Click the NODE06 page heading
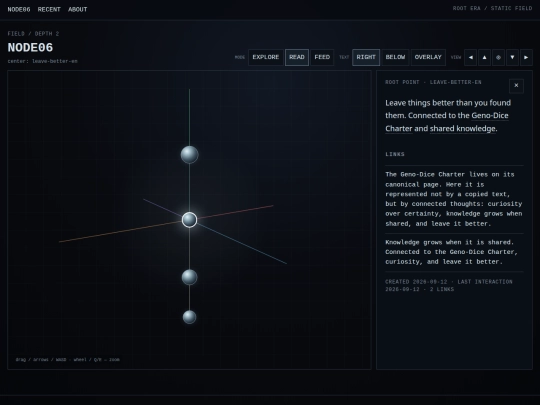The image size is (540, 405). [30, 48]
